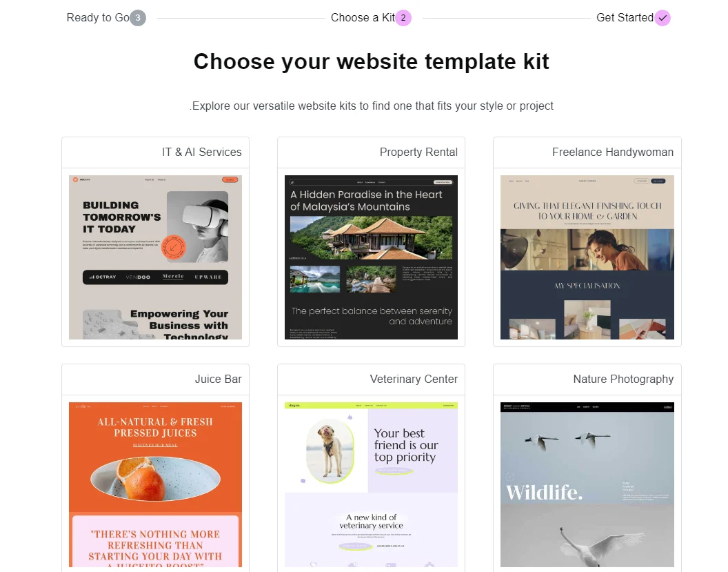This screenshot has height=572, width=728.
Task: Click the Juice Bar card title
Action: (x=219, y=379)
